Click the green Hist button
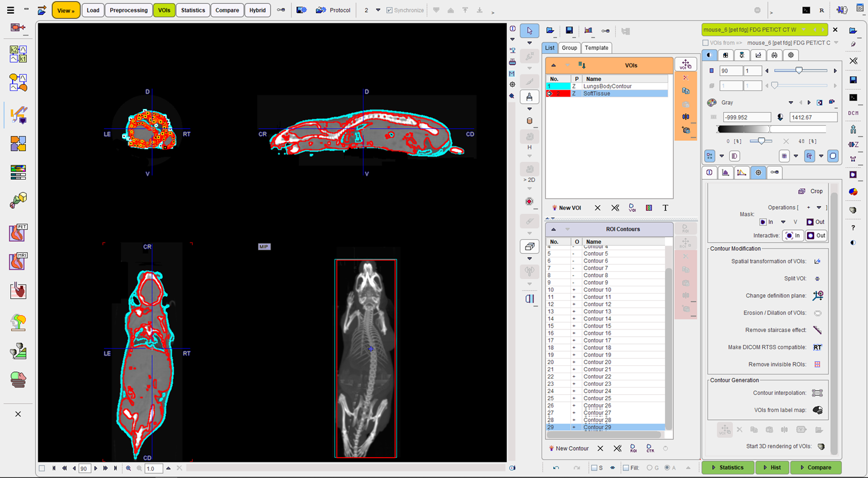The image size is (868, 478). coord(772,468)
